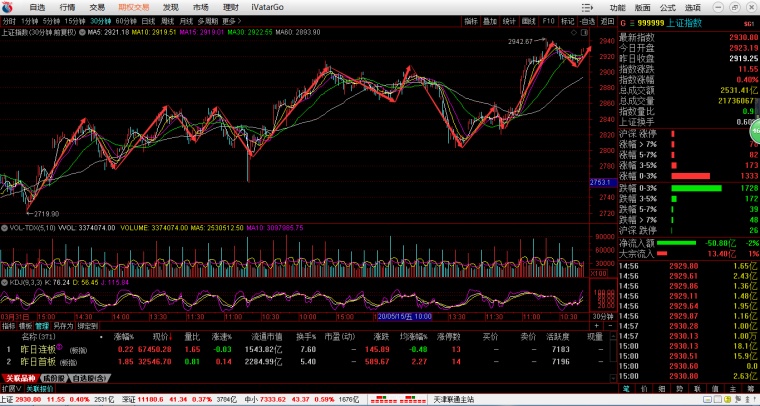760x406 pixels.
Task: Sort by the 现价 column header
Action: coord(162,337)
